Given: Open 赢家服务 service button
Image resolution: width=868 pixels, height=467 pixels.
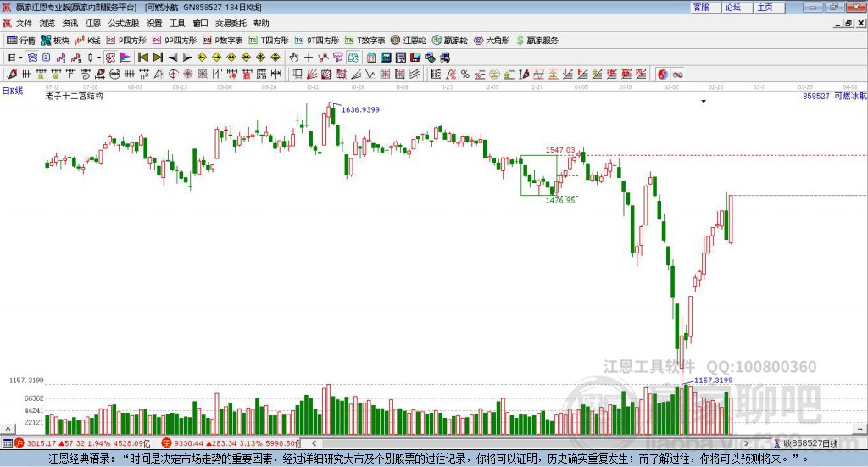Looking at the screenshot, I should coord(537,41).
